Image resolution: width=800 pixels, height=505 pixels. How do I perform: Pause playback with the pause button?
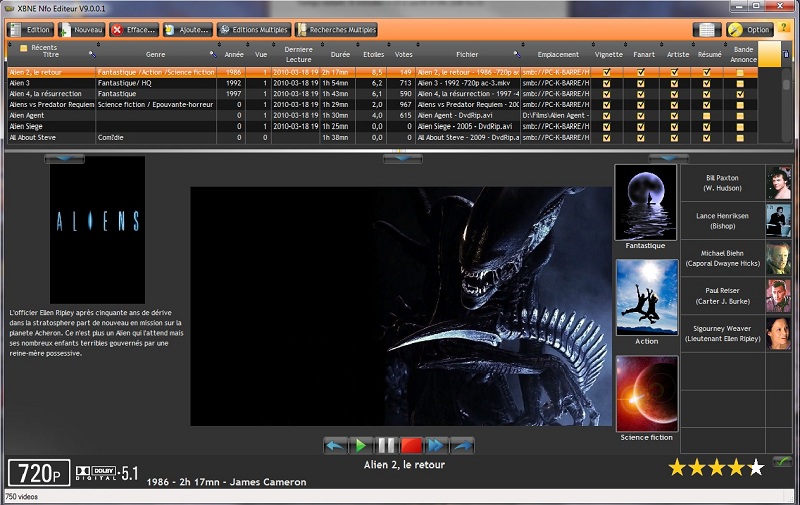point(386,445)
